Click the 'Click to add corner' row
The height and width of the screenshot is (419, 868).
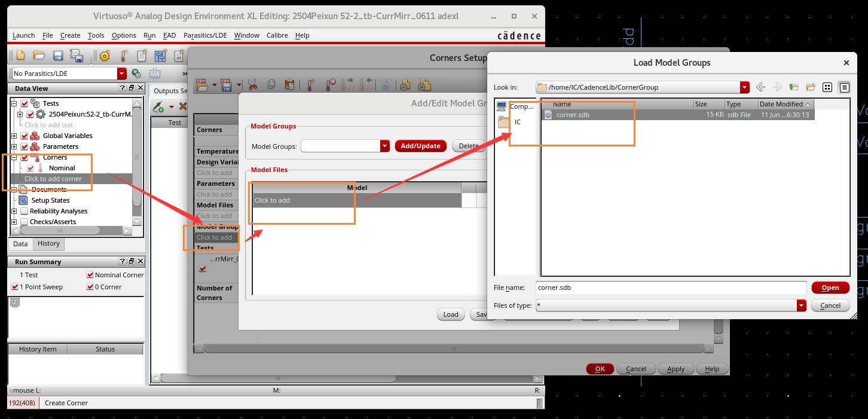point(71,179)
